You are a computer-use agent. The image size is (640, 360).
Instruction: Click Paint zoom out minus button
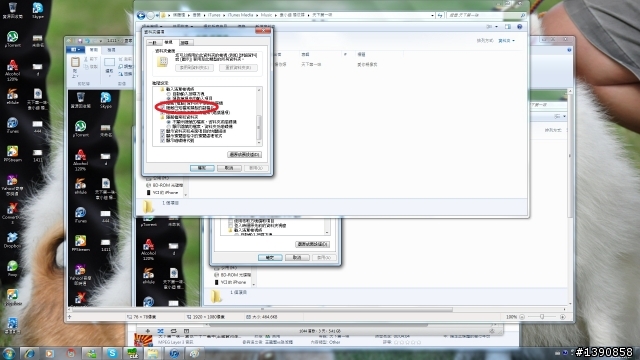[522, 317]
